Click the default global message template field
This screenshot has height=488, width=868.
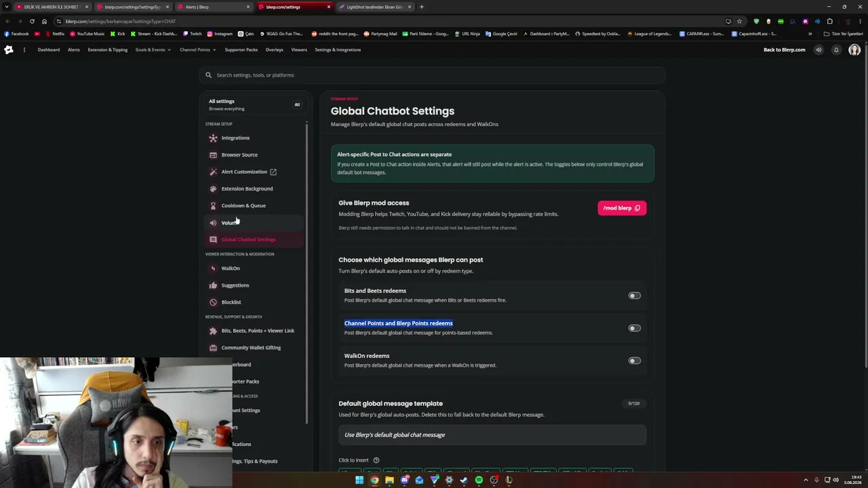point(492,435)
